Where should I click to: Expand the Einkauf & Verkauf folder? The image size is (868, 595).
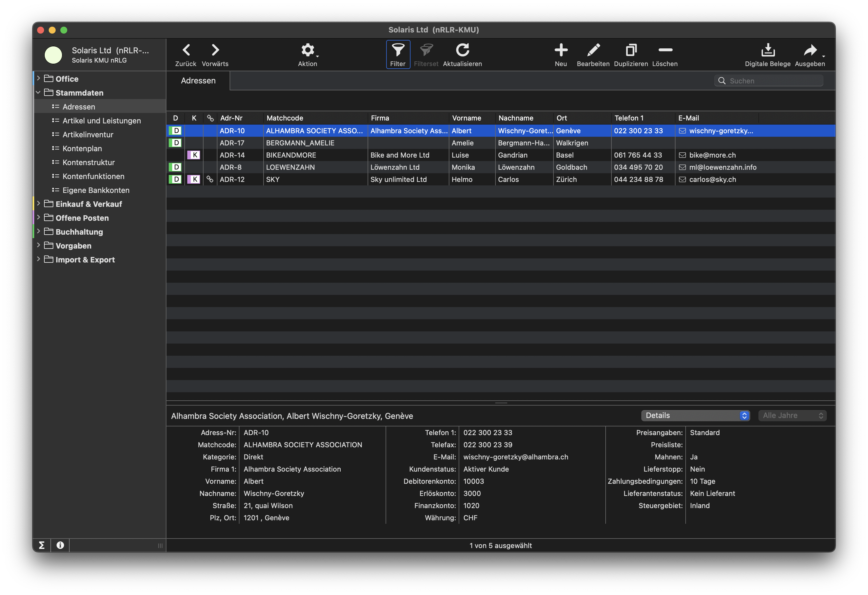39,204
